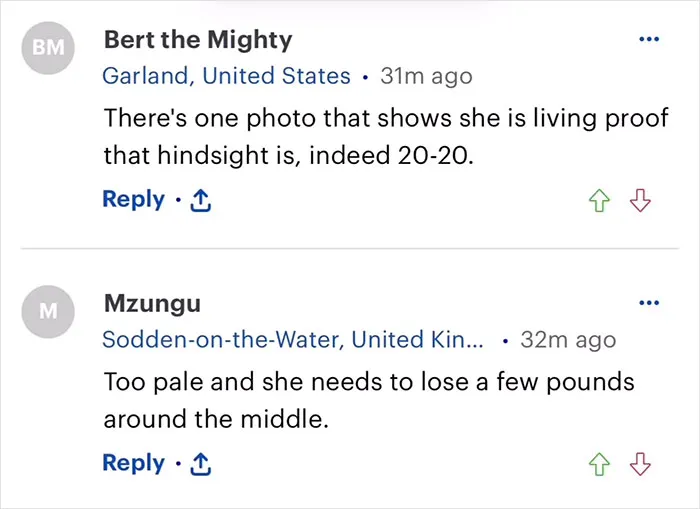Downvote Mzungu's comment

coord(640,464)
